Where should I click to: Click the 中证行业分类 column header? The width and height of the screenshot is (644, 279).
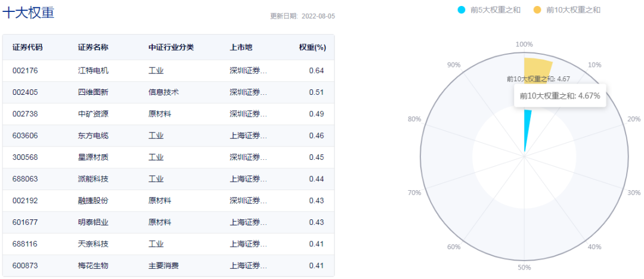point(171,47)
